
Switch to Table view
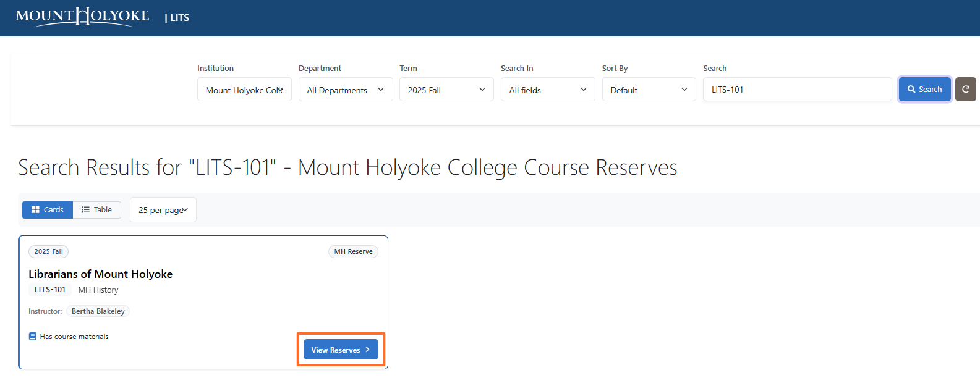click(97, 210)
